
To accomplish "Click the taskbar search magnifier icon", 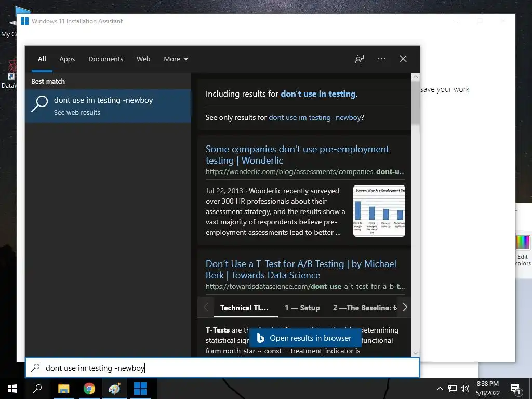I will (37, 388).
